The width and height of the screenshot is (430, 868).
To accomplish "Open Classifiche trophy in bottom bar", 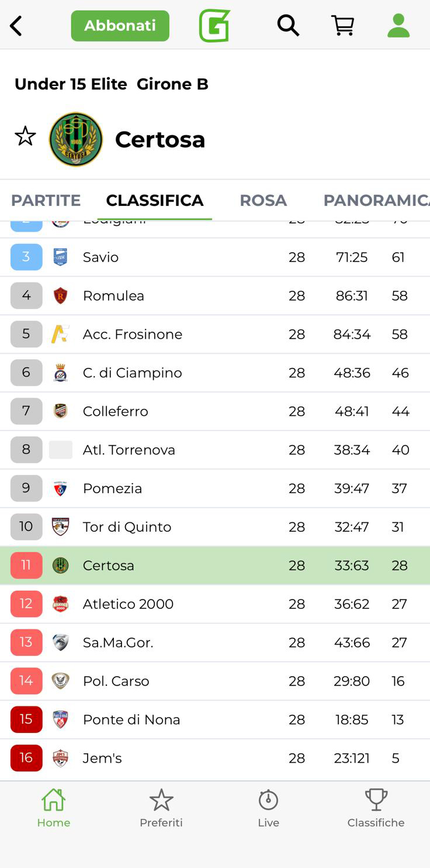I will (376, 807).
